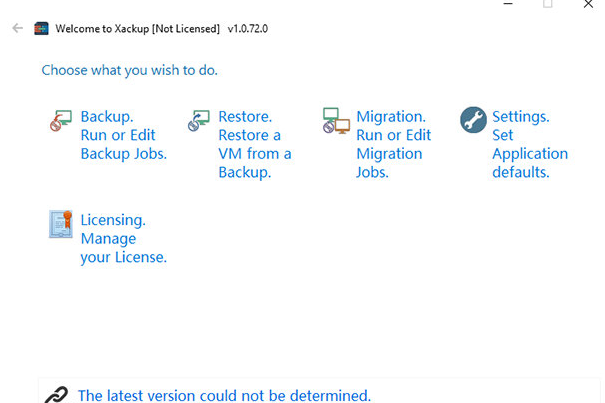Open Settings via the wrench icon
Screen dimensions: 605x403
point(473,121)
